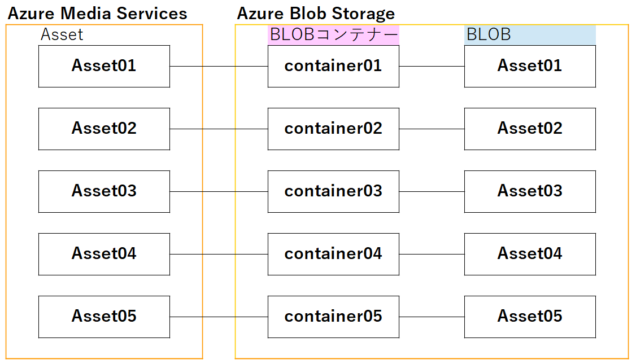Select Asset01 box under Azure Media Services
The width and height of the screenshot is (636, 364).
[104, 66]
